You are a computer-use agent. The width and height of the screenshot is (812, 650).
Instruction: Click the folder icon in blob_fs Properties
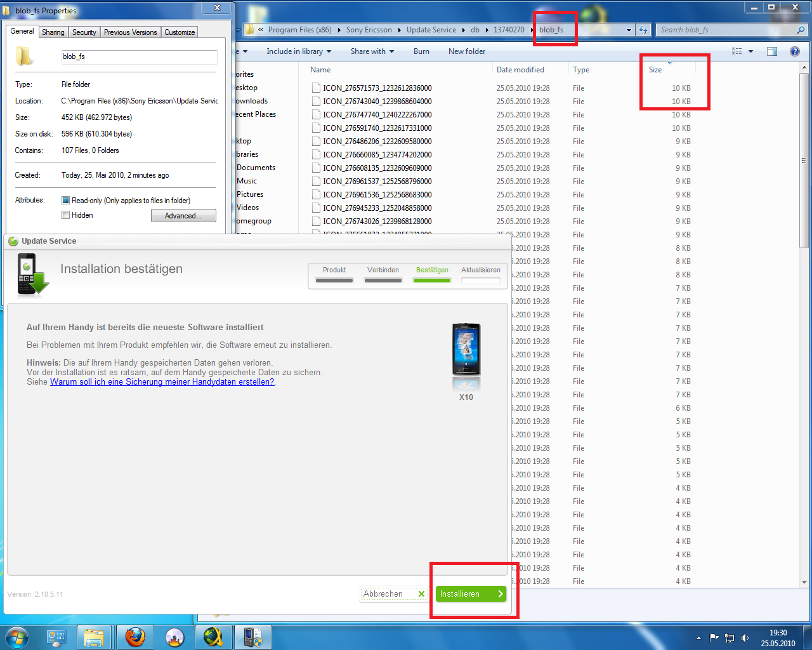pos(24,56)
